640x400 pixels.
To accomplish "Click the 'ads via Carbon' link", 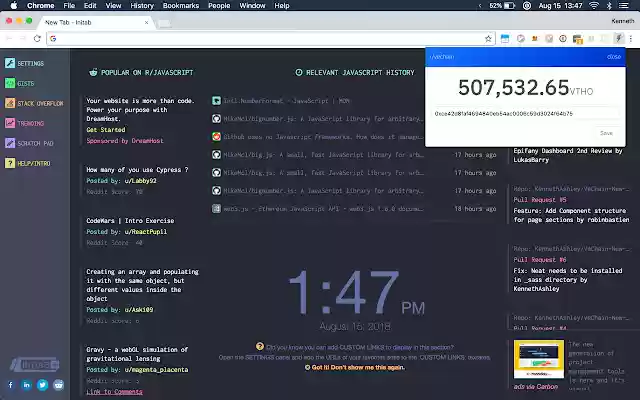I will click(x=536, y=387).
